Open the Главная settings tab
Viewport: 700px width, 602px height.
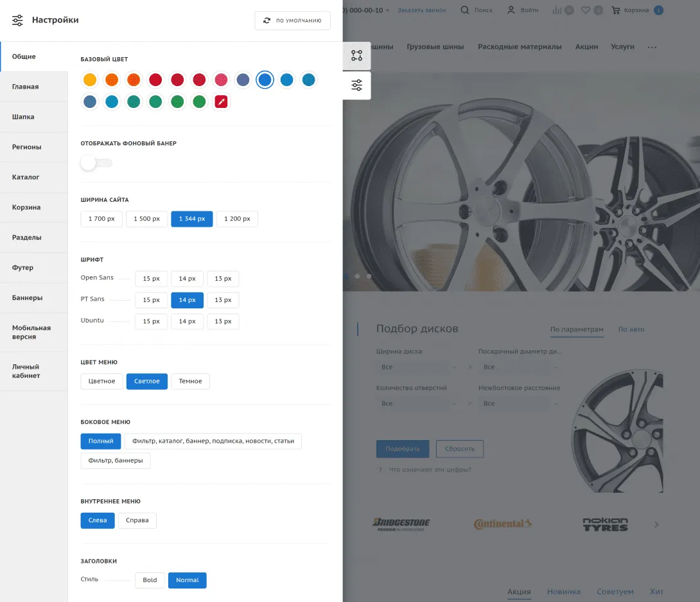coord(34,87)
